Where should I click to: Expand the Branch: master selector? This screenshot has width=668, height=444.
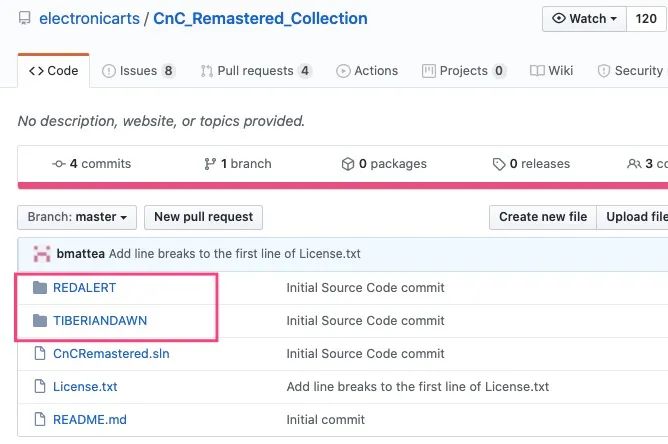77,217
